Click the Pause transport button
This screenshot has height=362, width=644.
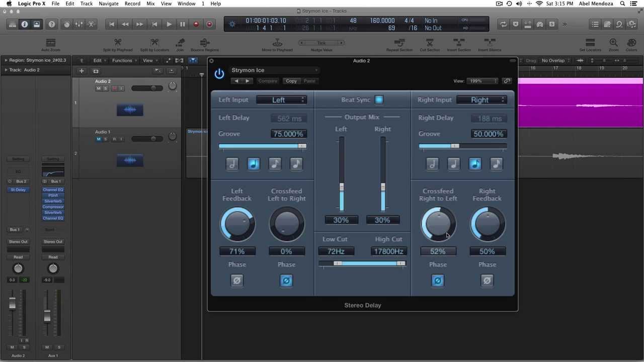182,24
